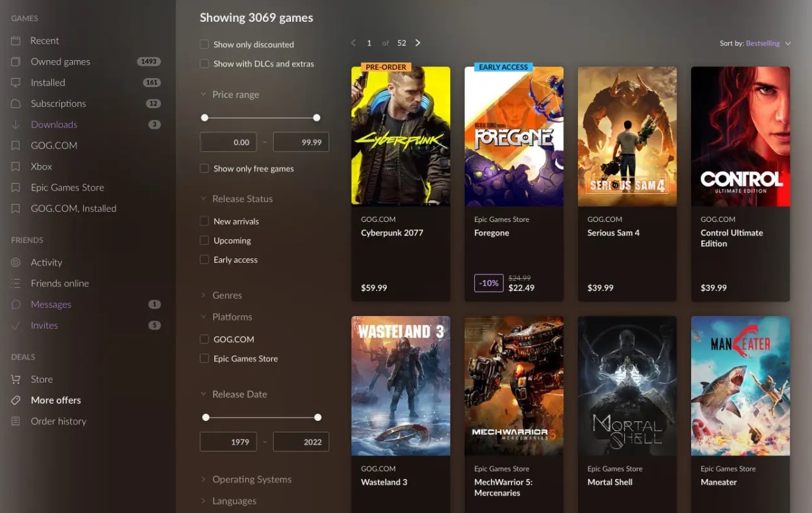Check Show only free games
Image resolution: width=812 pixels, height=513 pixels.
[x=205, y=168]
